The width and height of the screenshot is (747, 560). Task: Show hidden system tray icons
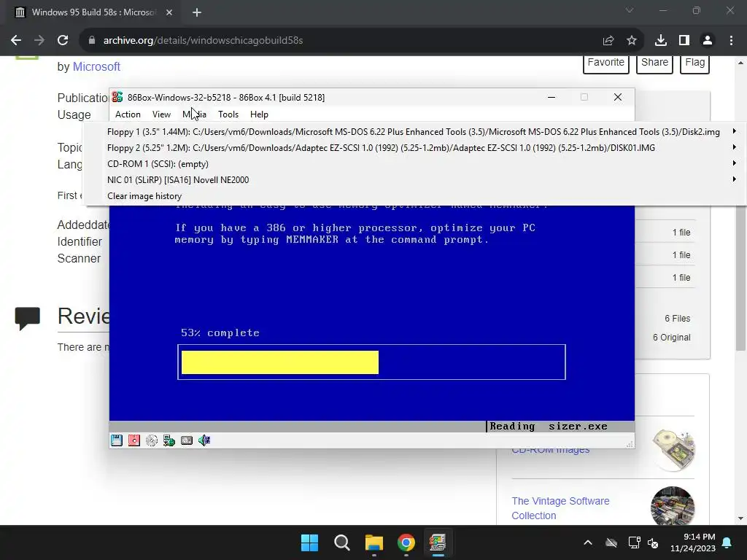(x=588, y=542)
